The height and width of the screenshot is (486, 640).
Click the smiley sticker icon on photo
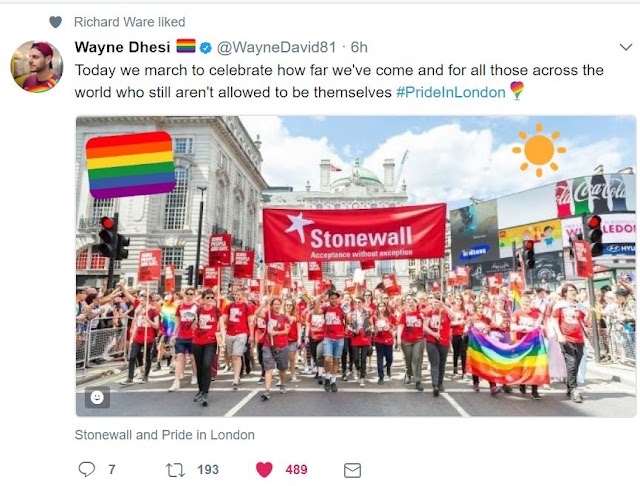tap(97, 397)
